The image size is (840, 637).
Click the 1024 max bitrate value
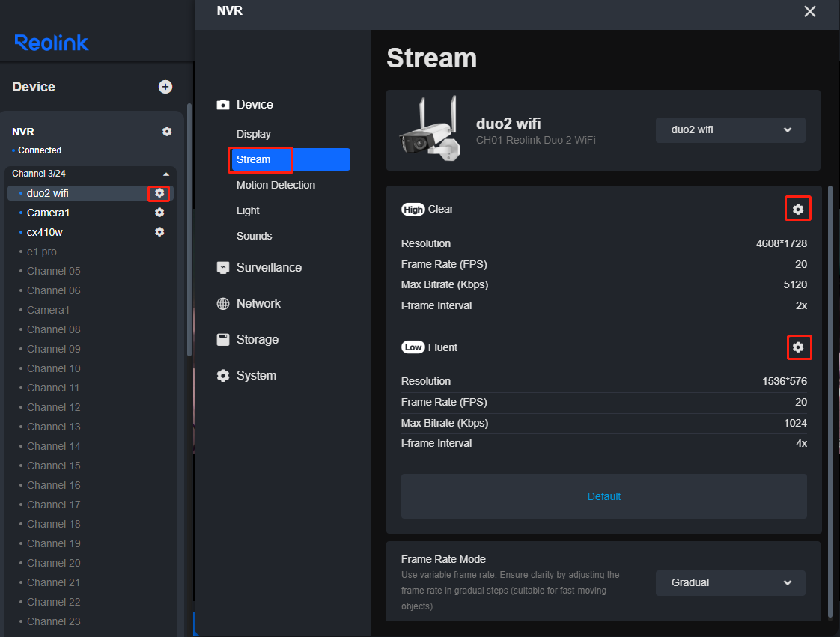click(x=795, y=423)
